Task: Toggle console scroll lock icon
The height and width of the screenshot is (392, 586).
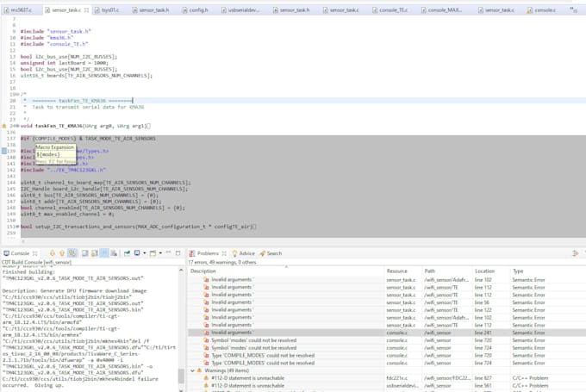Action: pos(95,253)
